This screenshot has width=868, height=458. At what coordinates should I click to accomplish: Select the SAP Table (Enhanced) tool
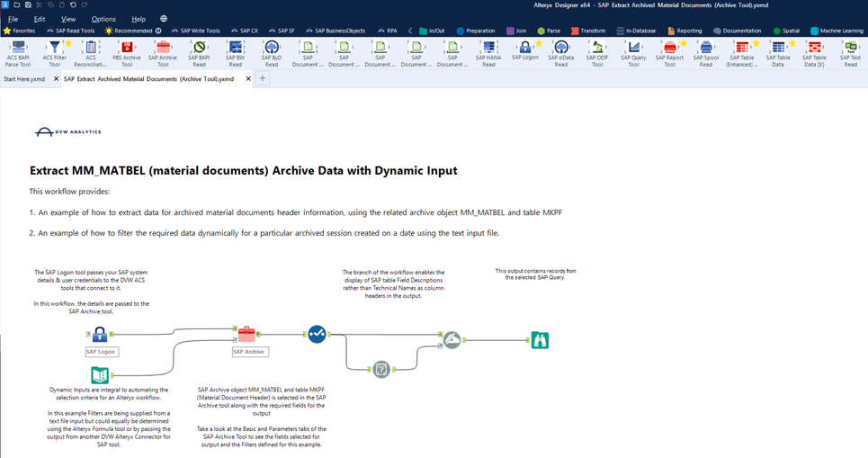[742, 53]
